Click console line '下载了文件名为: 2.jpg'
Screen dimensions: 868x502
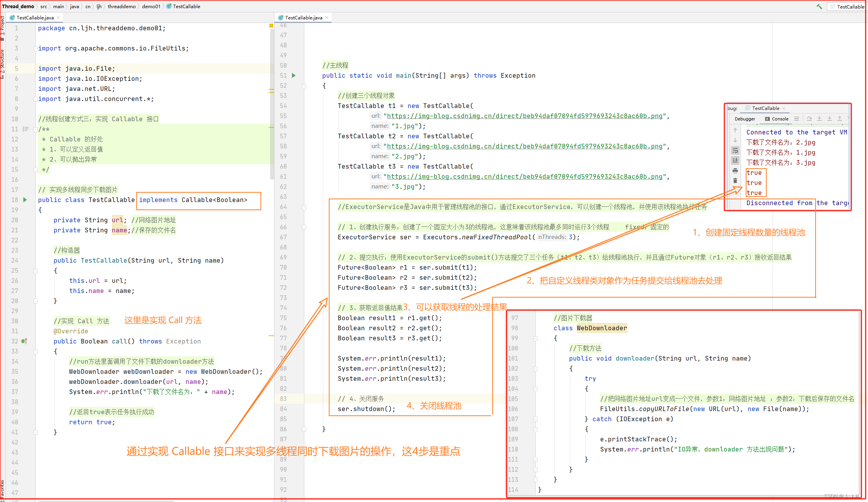click(x=781, y=142)
